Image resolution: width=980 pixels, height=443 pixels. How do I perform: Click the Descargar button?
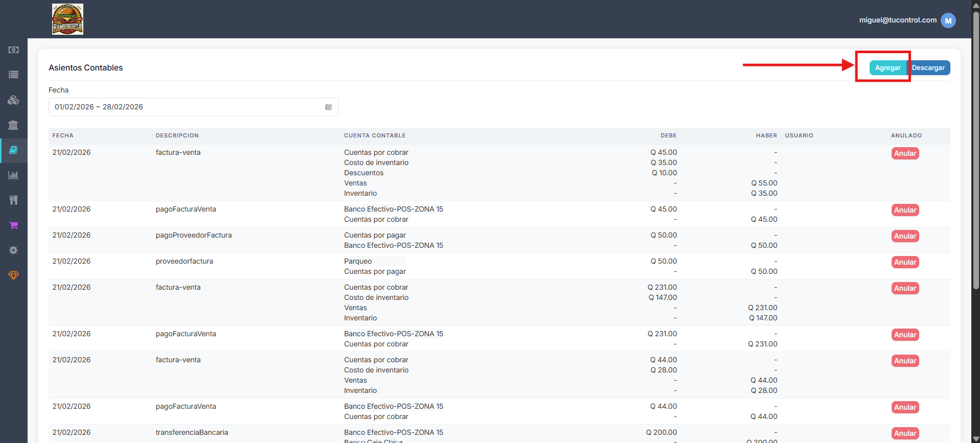tap(928, 67)
